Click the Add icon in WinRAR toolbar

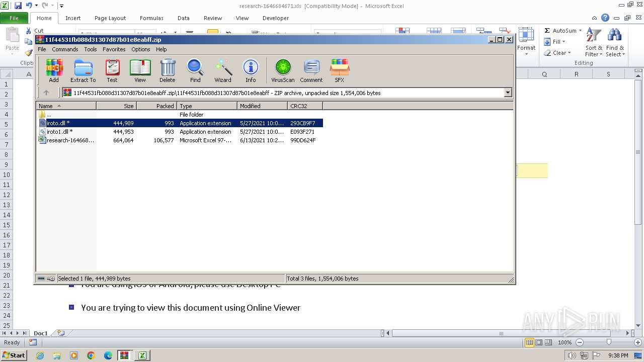click(x=54, y=70)
